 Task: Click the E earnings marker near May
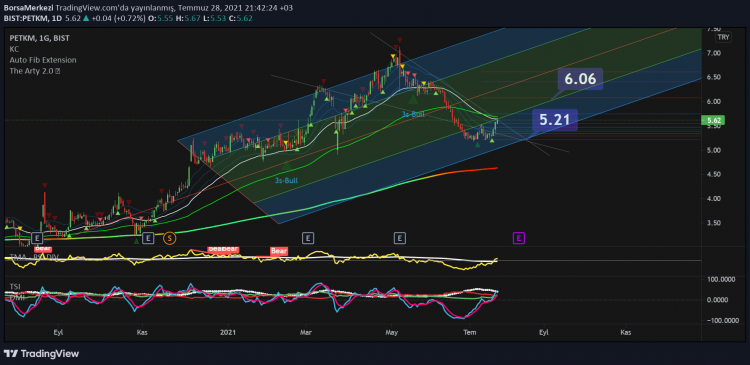[x=399, y=237]
